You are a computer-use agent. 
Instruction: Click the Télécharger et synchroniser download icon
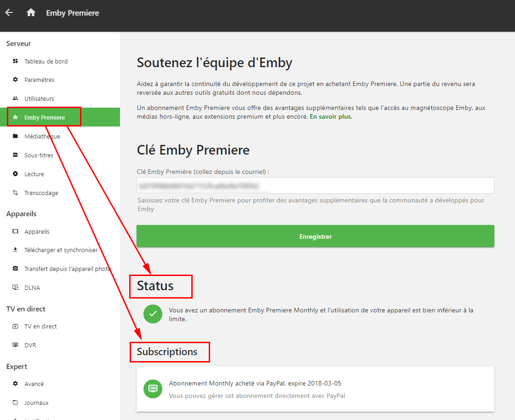click(x=15, y=250)
